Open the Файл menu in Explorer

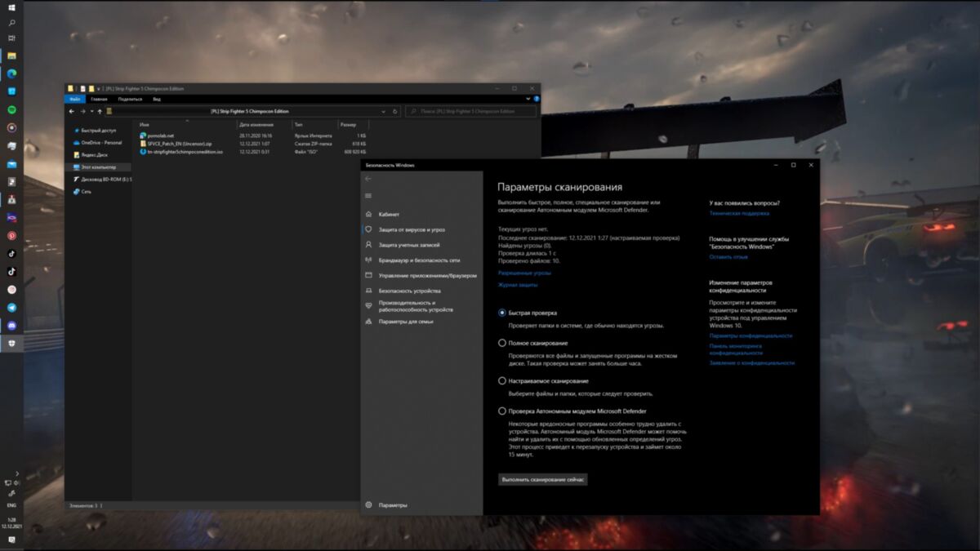74,99
